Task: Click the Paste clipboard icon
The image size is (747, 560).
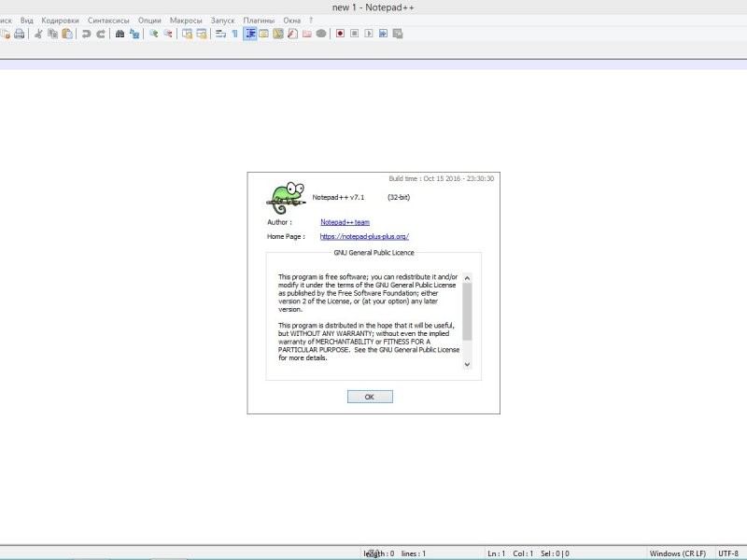Action: point(67,34)
